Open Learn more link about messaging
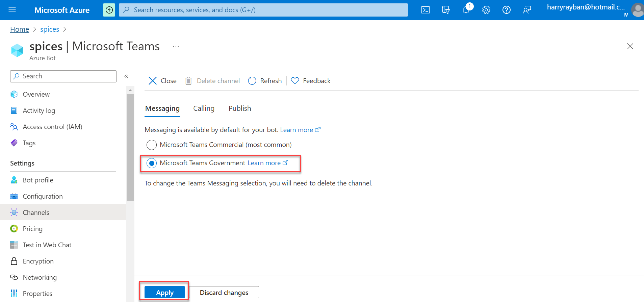 click(x=300, y=130)
